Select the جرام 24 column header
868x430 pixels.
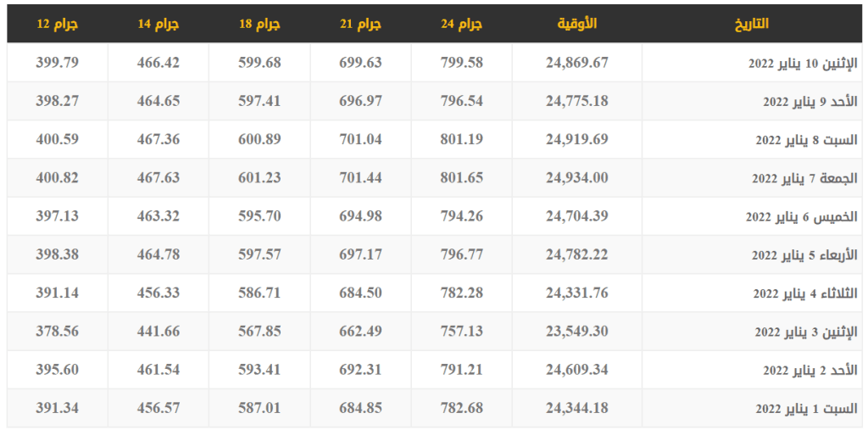pyautogui.click(x=461, y=24)
